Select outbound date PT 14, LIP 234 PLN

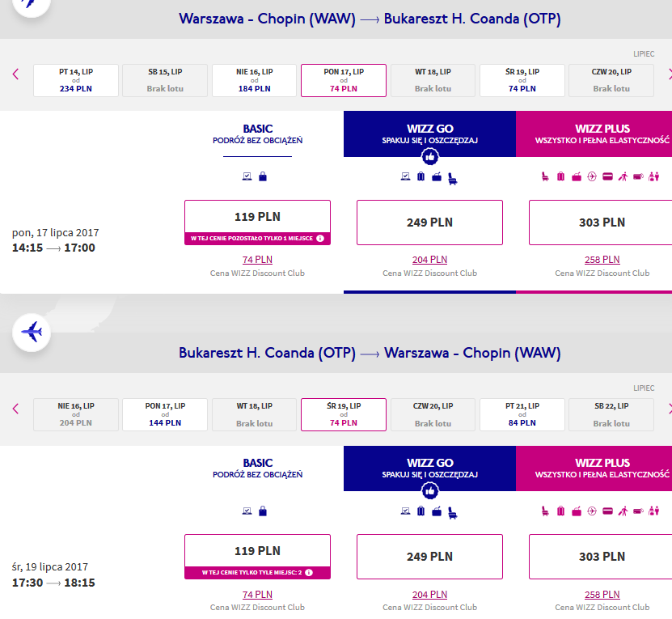click(76, 80)
